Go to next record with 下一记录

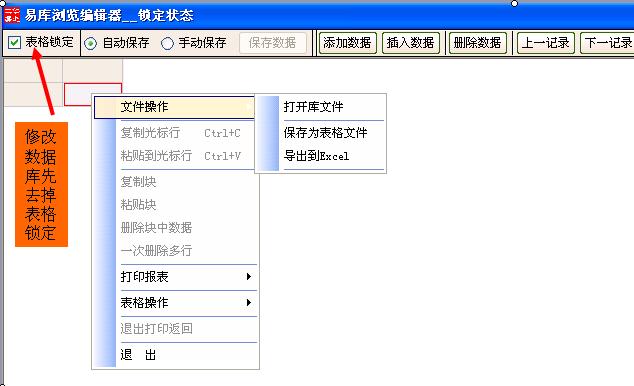(x=608, y=43)
